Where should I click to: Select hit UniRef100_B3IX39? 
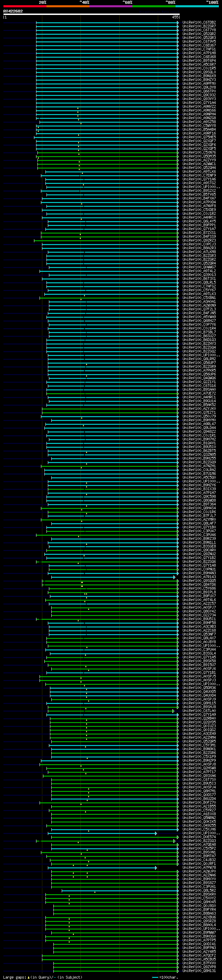tap(199, 489)
